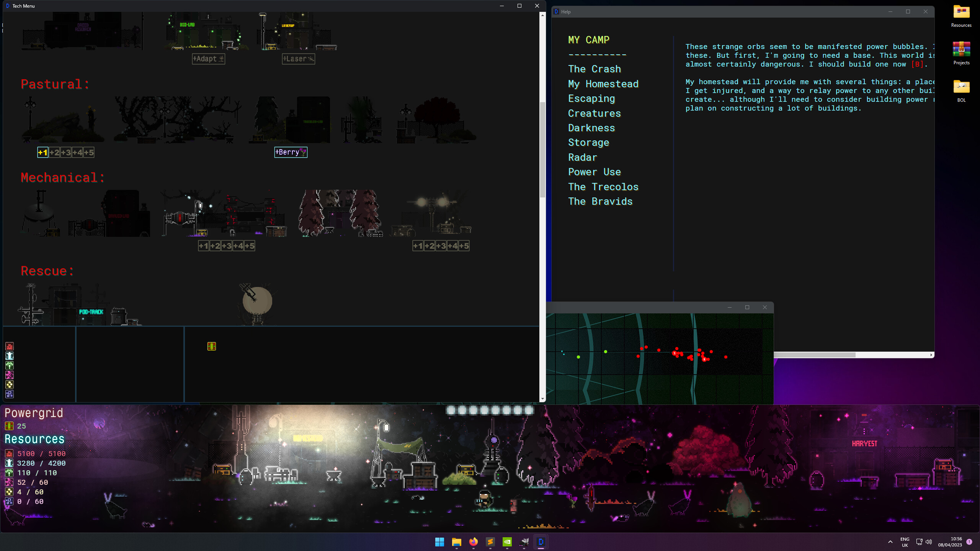The image size is (980, 551).
Task: Click the Powergrid battery icon next to 25
Action: point(8,426)
